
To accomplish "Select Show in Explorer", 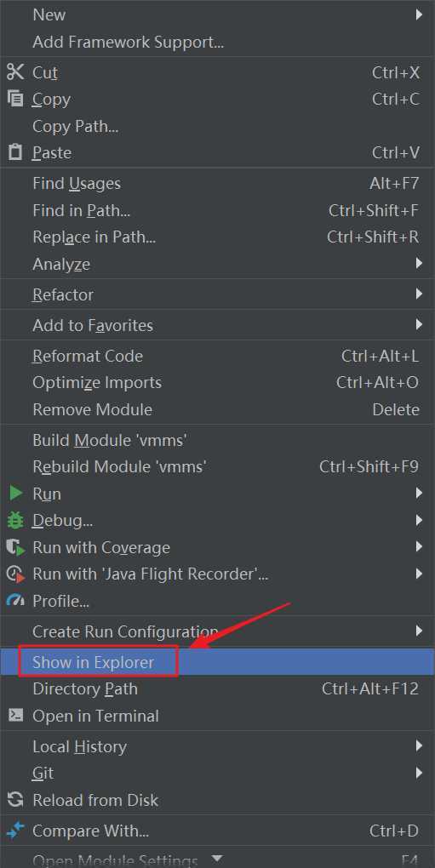I will coord(218,662).
